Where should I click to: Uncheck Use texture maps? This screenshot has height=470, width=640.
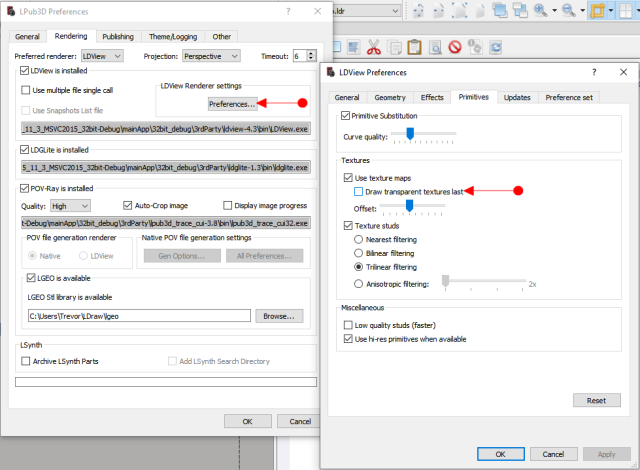pyautogui.click(x=348, y=177)
